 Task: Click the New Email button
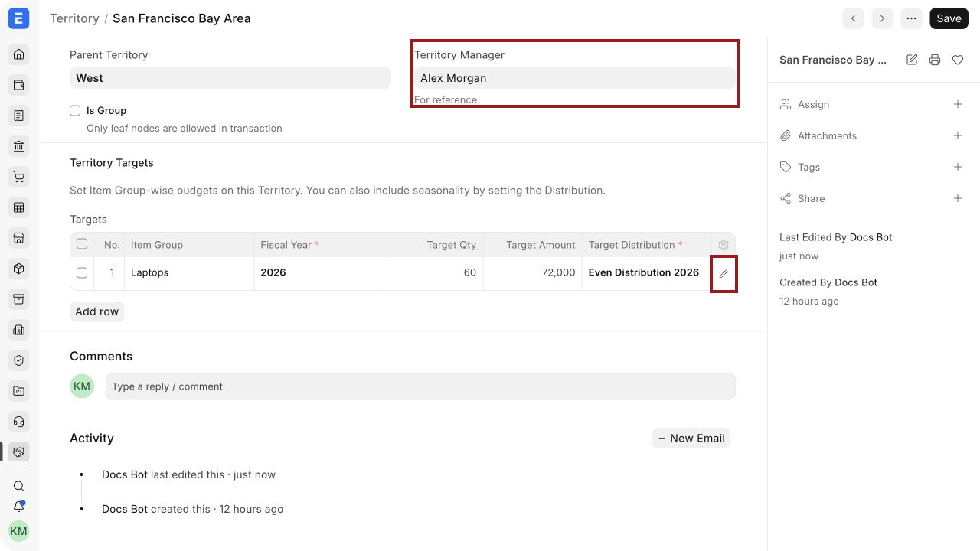click(x=691, y=438)
